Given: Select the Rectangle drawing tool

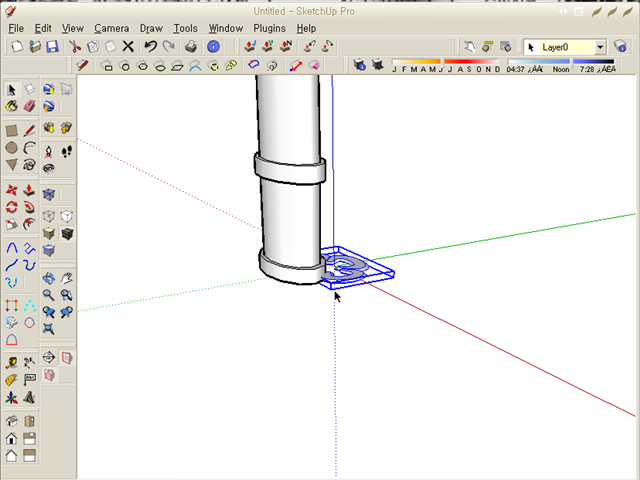Looking at the screenshot, I should point(11,131).
